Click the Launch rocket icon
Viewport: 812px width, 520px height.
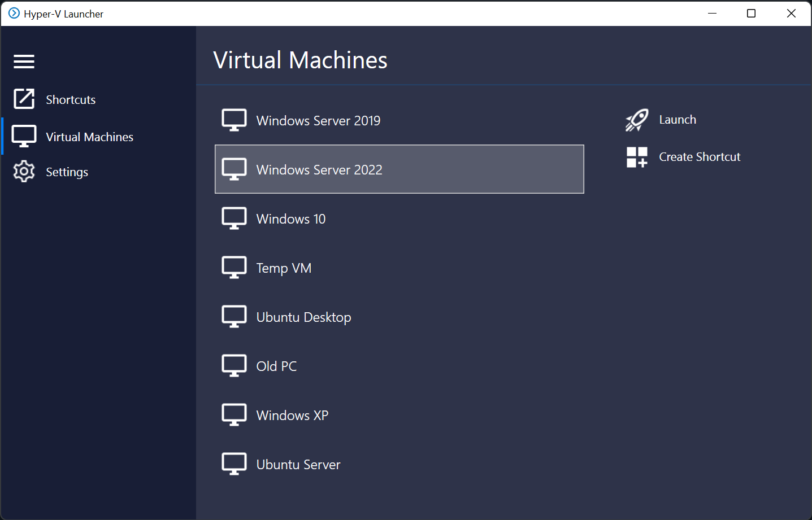click(x=637, y=120)
